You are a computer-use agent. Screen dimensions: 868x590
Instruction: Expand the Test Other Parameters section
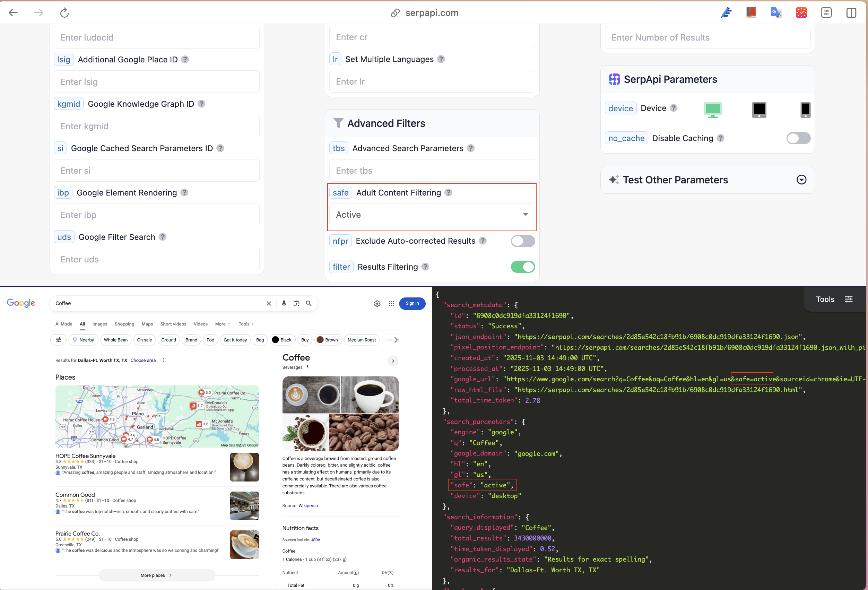(x=801, y=180)
